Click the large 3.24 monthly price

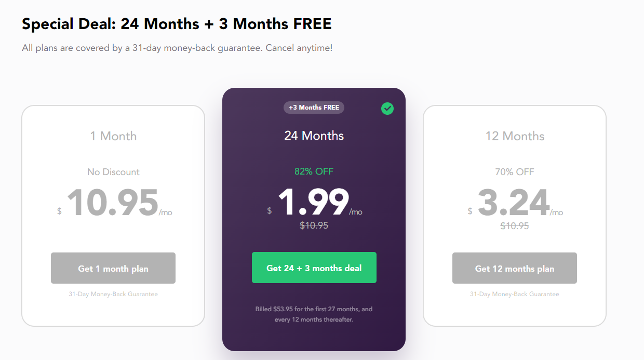coord(514,203)
